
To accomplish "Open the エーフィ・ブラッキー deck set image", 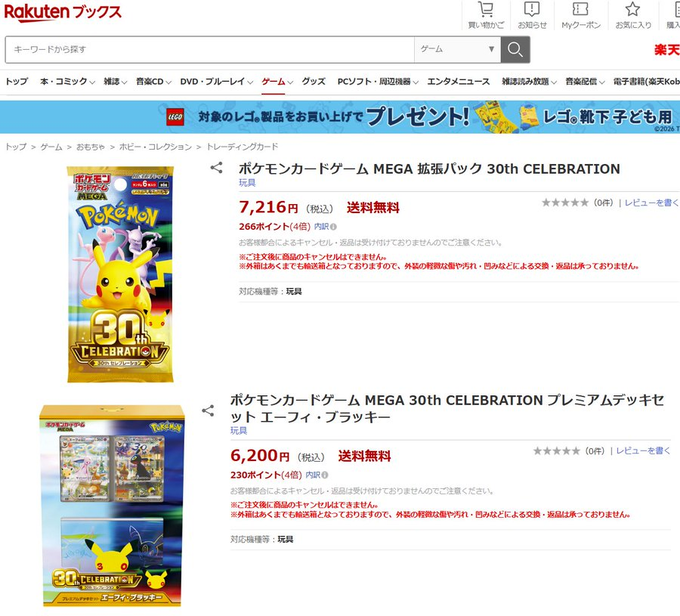I will pos(112,506).
